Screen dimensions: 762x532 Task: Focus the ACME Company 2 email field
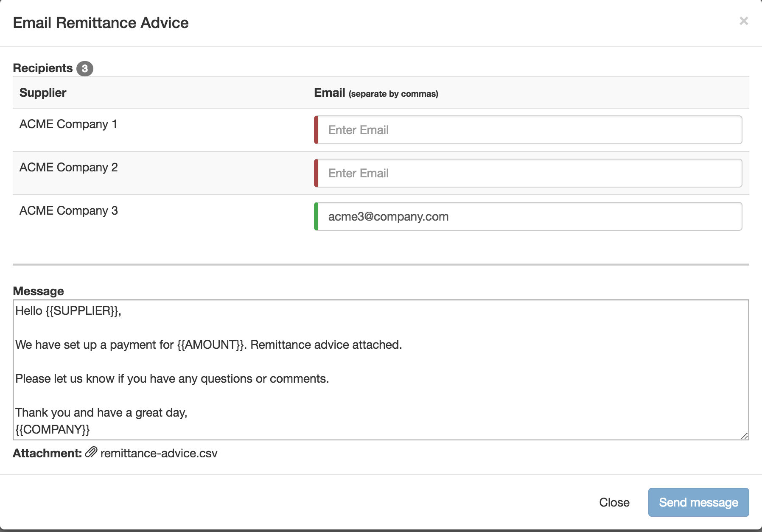529,173
